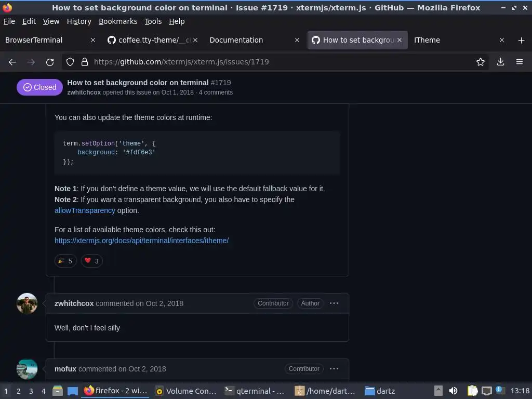Screen dimensions: 532x399
Task: Click the removable media eject tray icon
Action: (x=438, y=391)
